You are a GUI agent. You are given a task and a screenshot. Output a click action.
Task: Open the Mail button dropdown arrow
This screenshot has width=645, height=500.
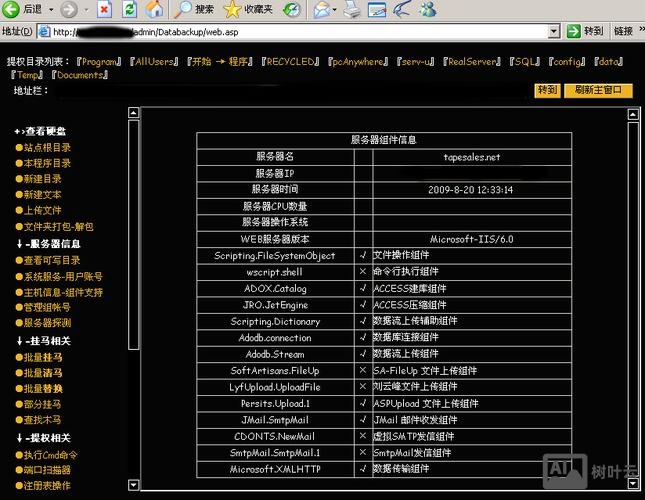(334, 9)
